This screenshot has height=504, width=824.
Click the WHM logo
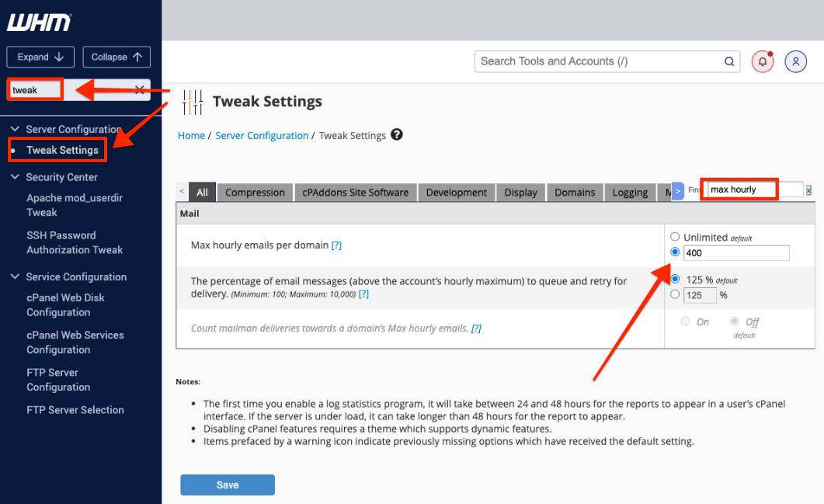40,23
